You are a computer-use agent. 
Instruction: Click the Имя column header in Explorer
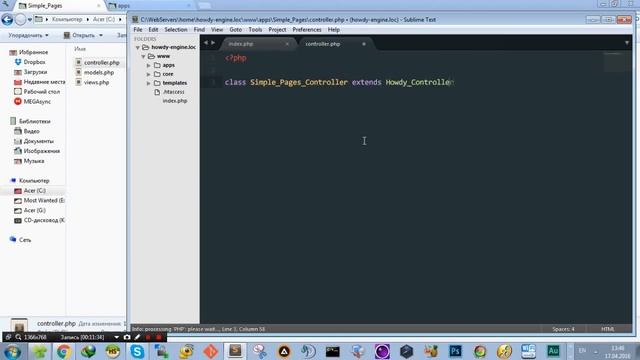click(x=80, y=49)
